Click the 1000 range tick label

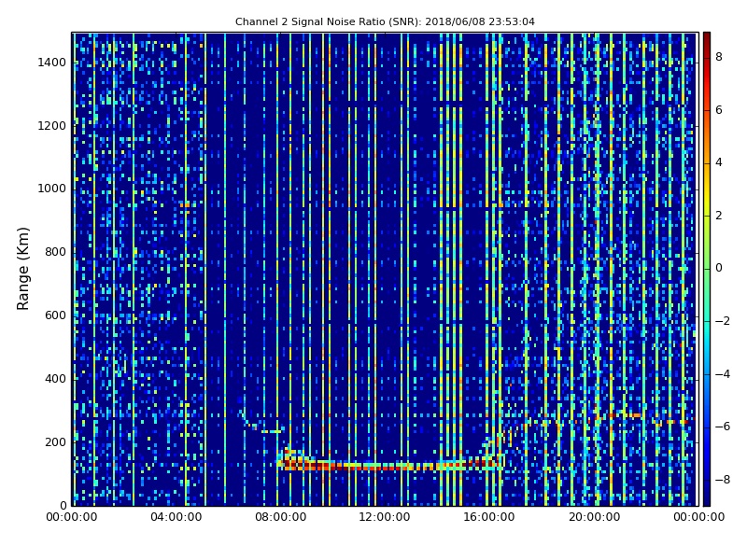click(52, 189)
